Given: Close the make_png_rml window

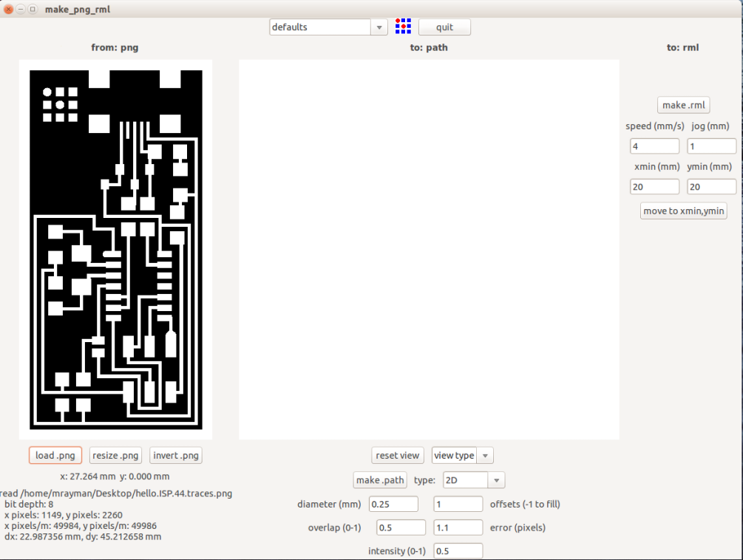Looking at the screenshot, I should (x=8, y=9).
